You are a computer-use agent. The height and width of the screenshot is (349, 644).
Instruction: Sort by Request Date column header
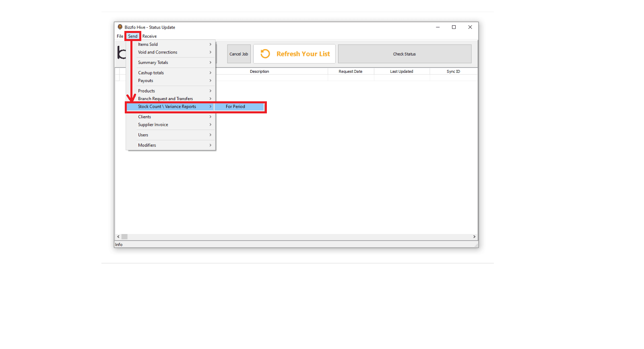[x=351, y=72]
